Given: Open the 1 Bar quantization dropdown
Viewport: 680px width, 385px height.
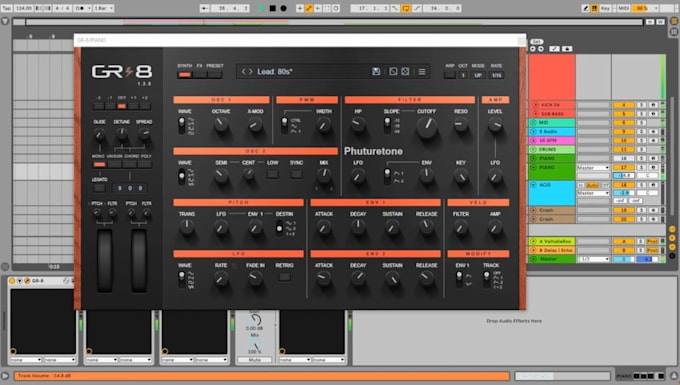Looking at the screenshot, I should point(104,8).
